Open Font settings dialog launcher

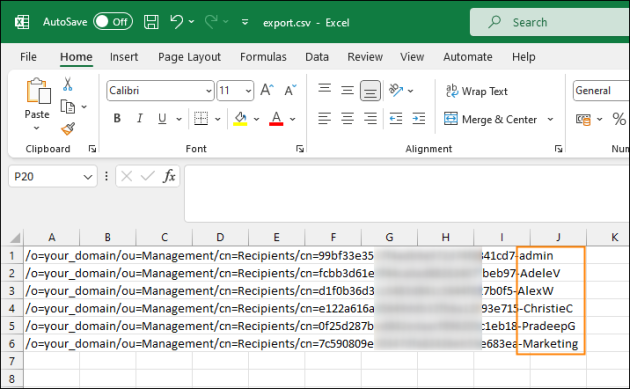(300, 149)
